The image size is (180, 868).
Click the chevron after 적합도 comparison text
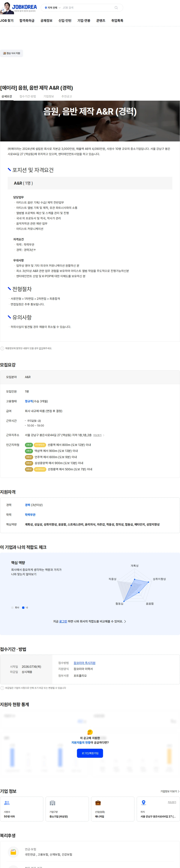125,621
